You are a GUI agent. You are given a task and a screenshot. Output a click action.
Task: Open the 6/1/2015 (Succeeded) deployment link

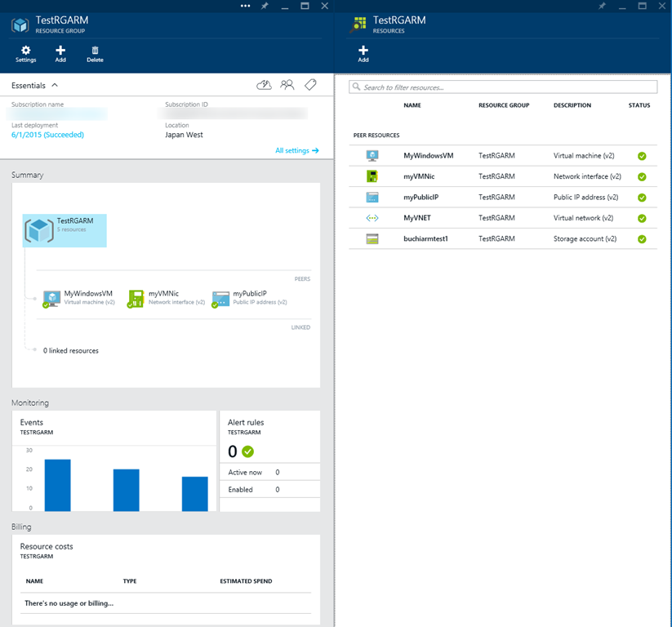47,135
